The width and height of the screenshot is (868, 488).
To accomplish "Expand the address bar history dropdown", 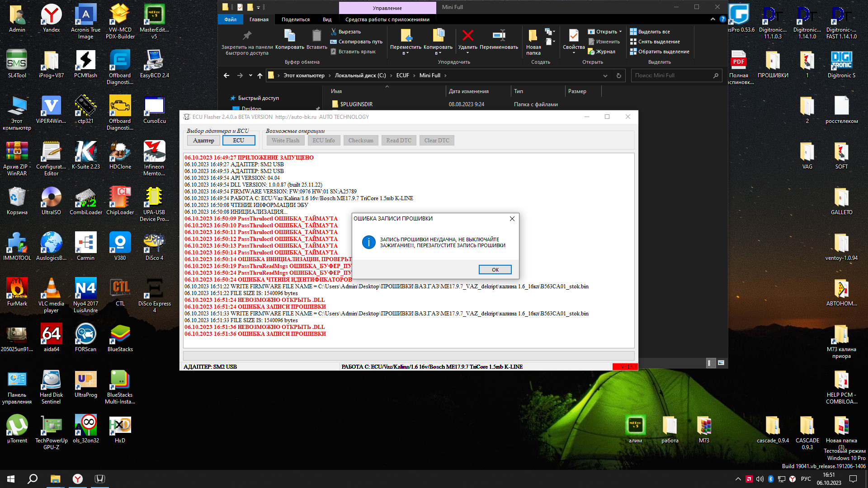I will [x=605, y=76].
